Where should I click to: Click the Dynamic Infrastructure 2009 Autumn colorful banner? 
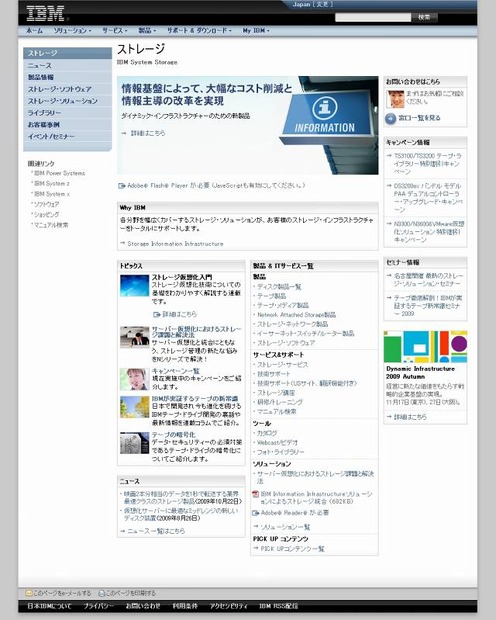pos(425,346)
